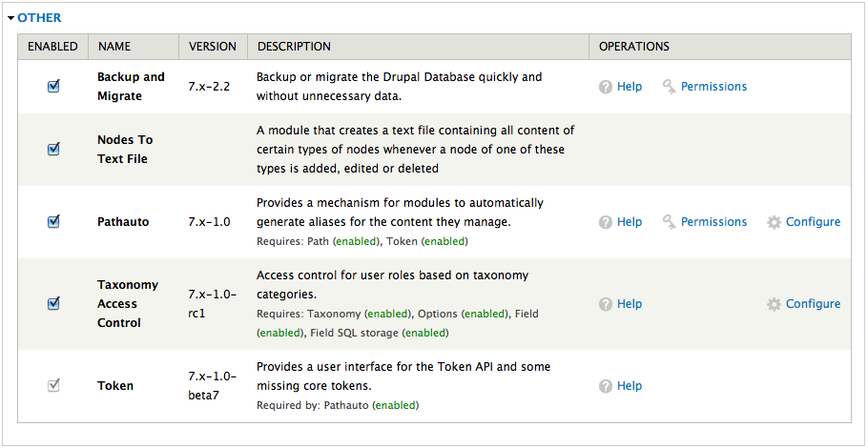Open Help link for Backup and Migrate
The height and width of the screenshot is (448, 868).
point(630,87)
